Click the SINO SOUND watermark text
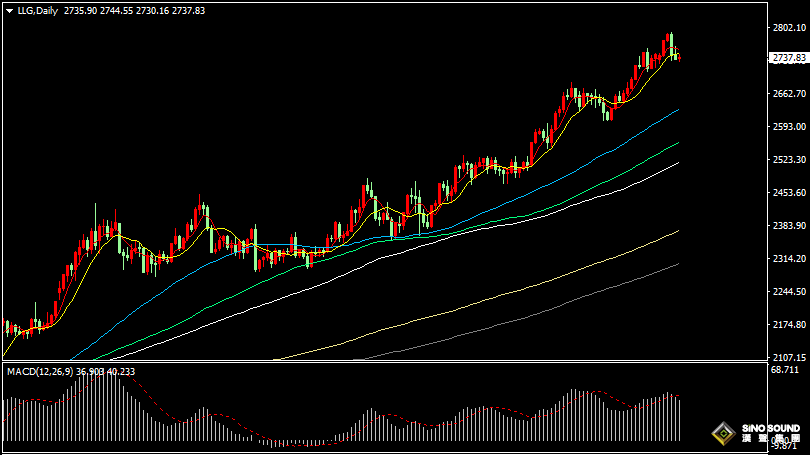 pos(771,429)
